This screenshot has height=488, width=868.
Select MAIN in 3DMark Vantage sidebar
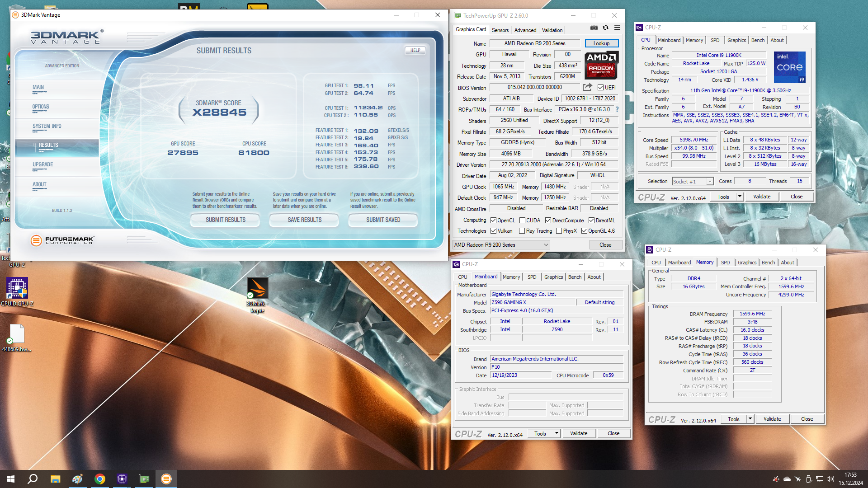point(57,89)
